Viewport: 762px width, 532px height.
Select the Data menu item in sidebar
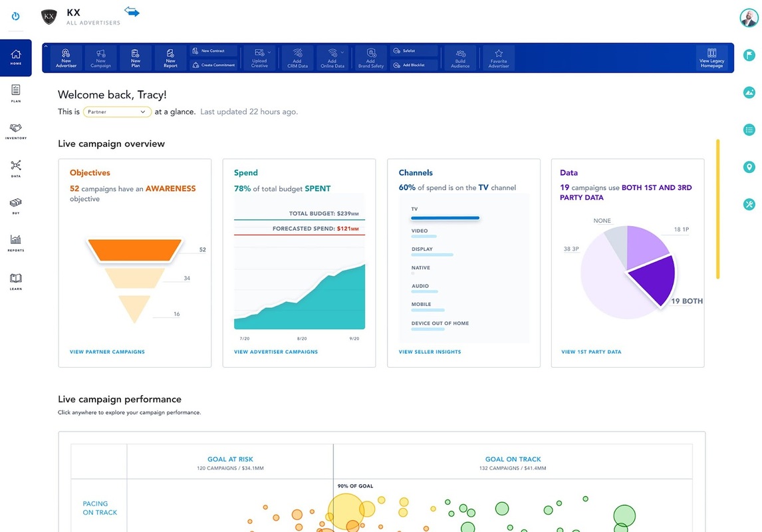click(x=16, y=168)
